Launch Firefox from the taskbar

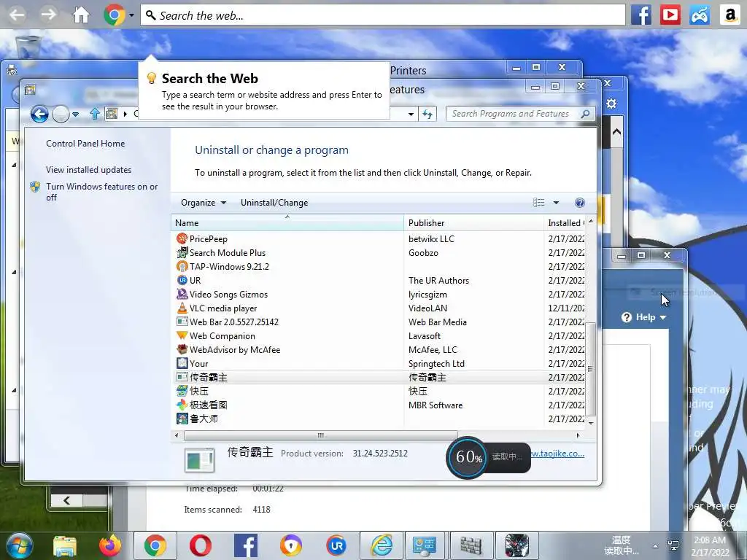point(109,545)
